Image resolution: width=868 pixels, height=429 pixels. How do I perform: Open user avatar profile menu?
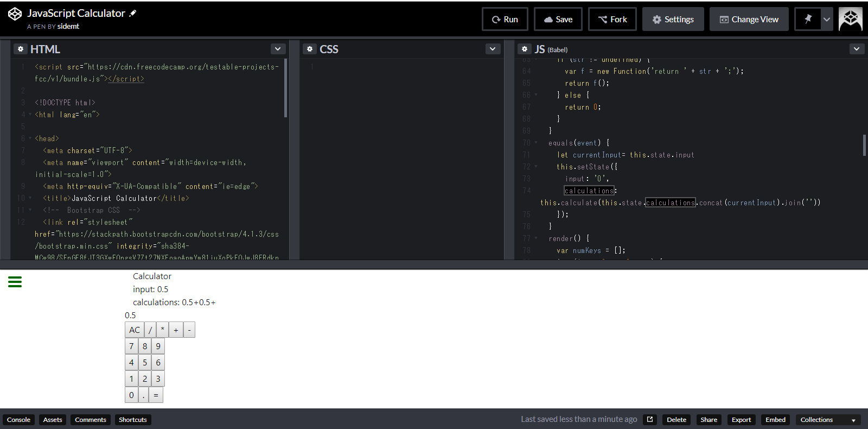point(850,19)
